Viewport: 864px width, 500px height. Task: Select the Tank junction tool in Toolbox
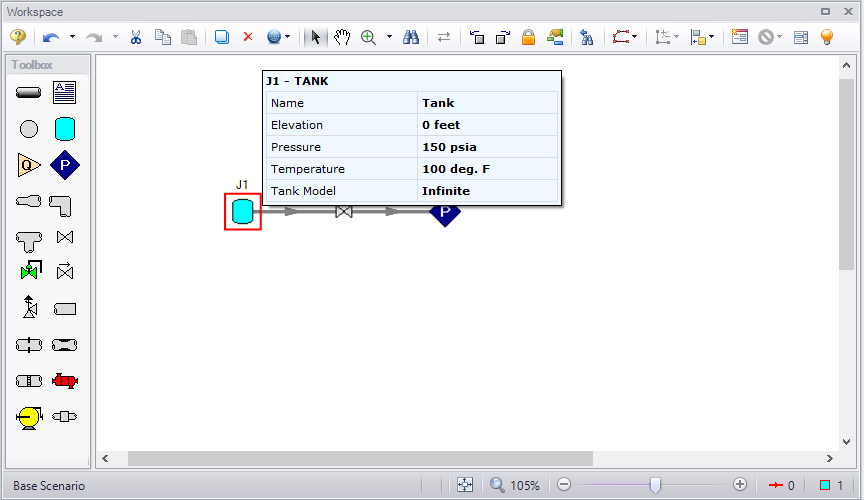[x=65, y=129]
